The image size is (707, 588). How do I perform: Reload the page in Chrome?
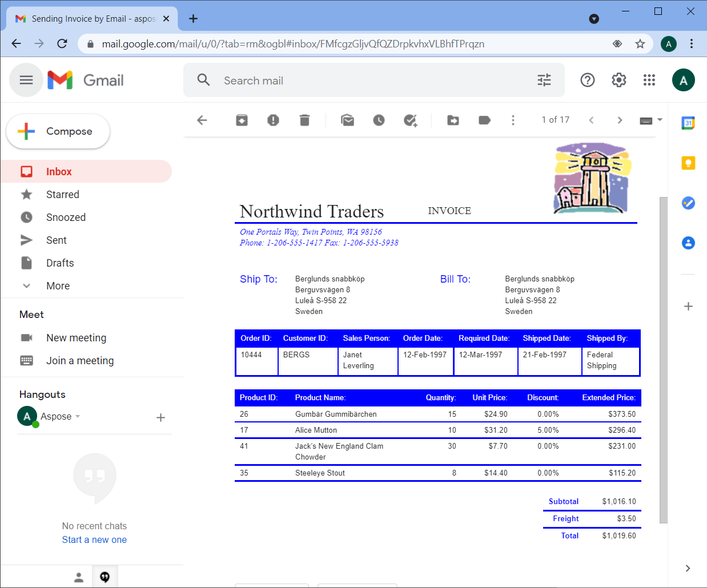[62, 43]
